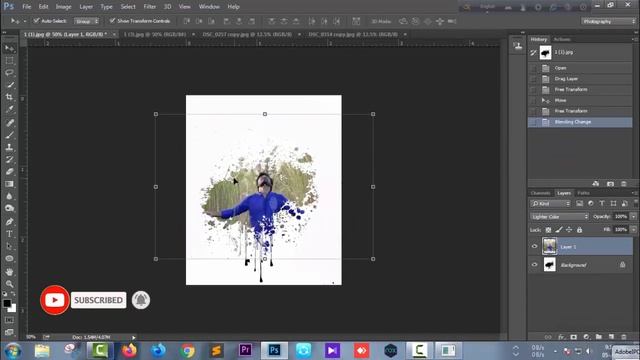This screenshot has width=640, height=360.
Task: Hide Layer 1 using its eye icon
Action: coord(534,247)
